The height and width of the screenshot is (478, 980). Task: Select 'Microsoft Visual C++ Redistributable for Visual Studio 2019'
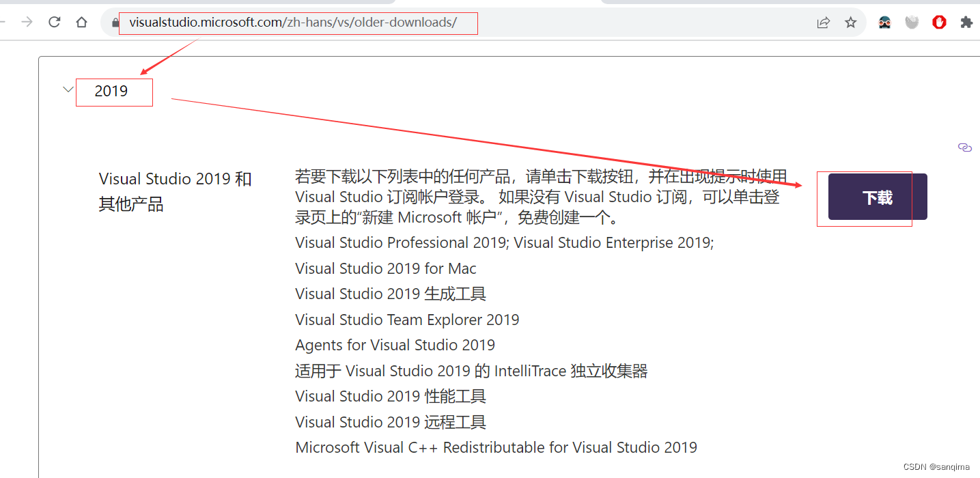pos(496,447)
